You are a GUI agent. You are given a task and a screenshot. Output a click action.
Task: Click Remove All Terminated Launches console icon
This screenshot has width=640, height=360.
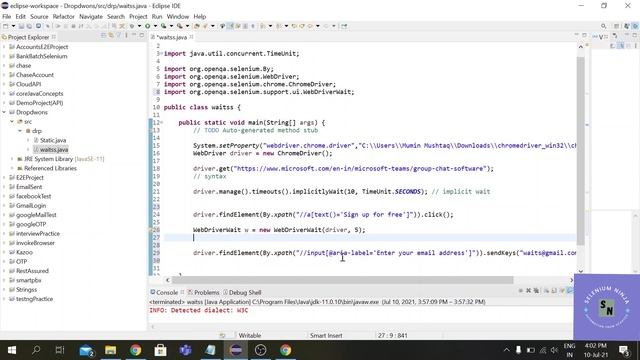(x=536, y=291)
